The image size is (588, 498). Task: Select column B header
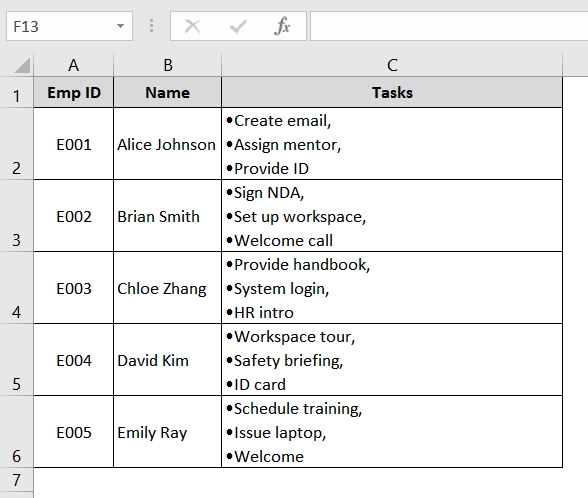(x=168, y=65)
